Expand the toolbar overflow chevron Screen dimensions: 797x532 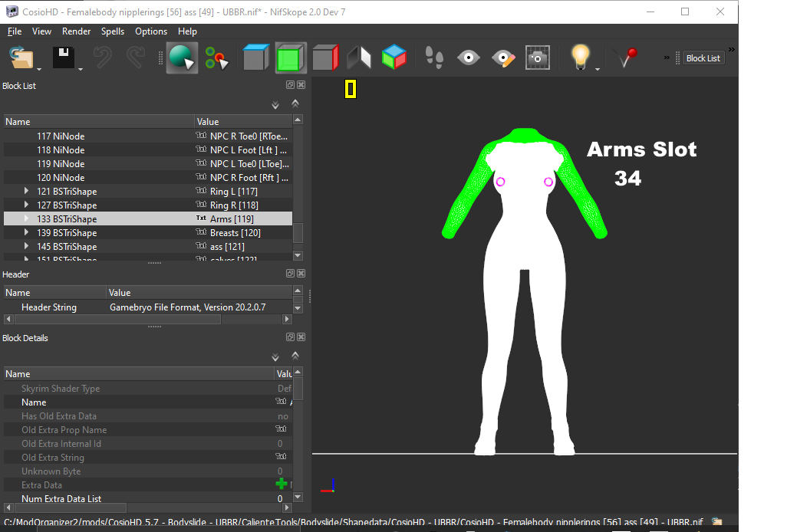(667, 58)
